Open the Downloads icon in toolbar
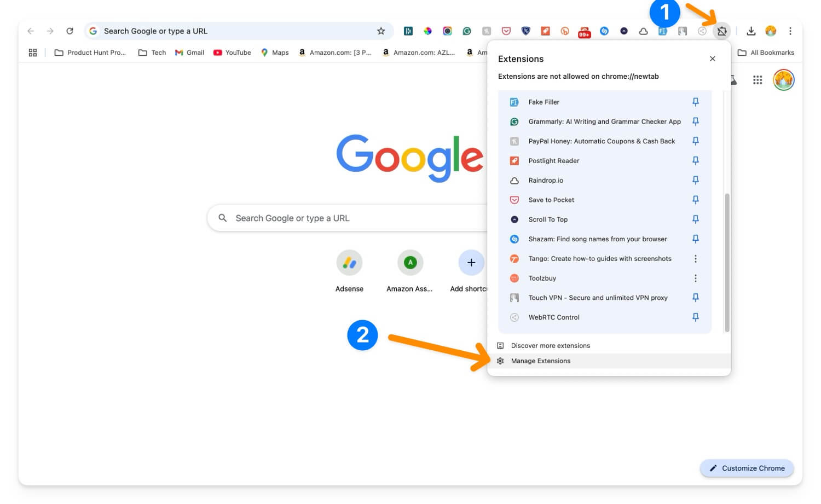Viewport: 821px width, 504px height. (751, 31)
